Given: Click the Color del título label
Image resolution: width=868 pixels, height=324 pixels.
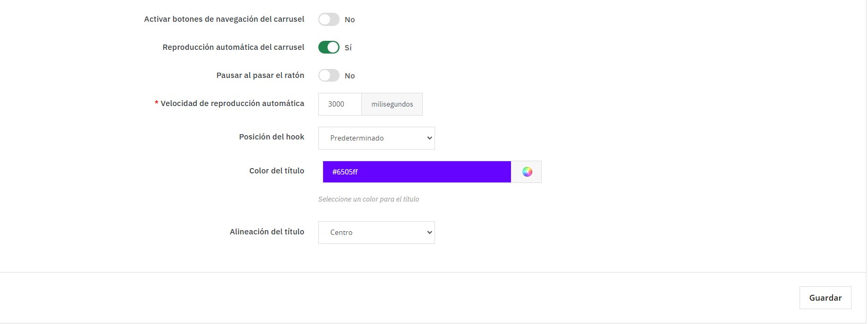Looking at the screenshot, I should pyautogui.click(x=276, y=171).
